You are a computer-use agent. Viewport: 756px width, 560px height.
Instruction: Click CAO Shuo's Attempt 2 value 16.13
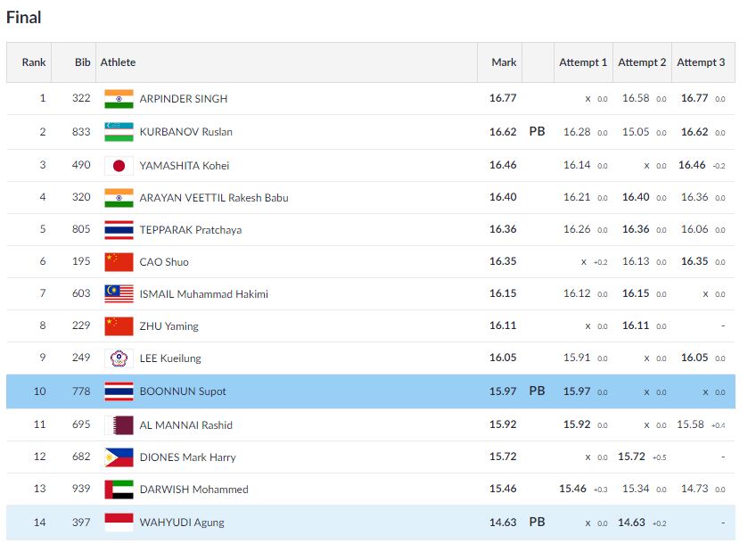click(x=636, y=261)
